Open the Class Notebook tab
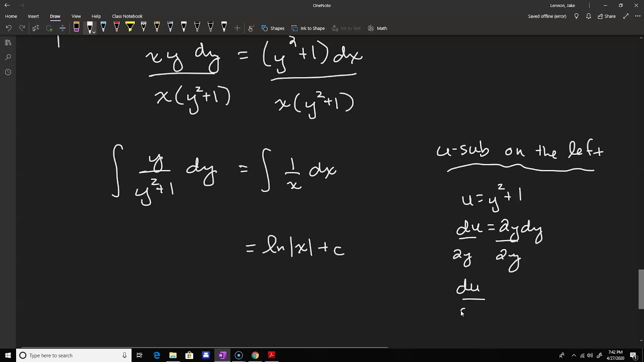This screenshot has width=644, height=362. [x=127, y=16]
